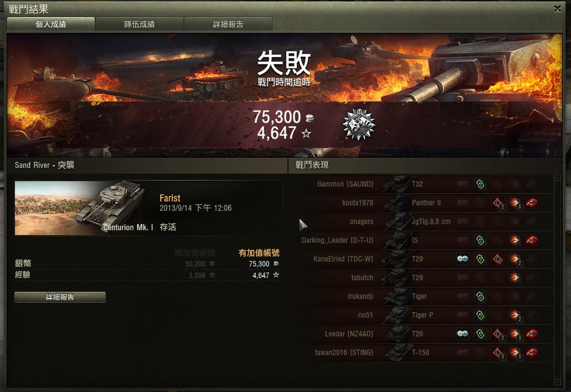This screenshot has height=392, width=571.
Task: Click the player name Farist
Action: tap(170, 198)
